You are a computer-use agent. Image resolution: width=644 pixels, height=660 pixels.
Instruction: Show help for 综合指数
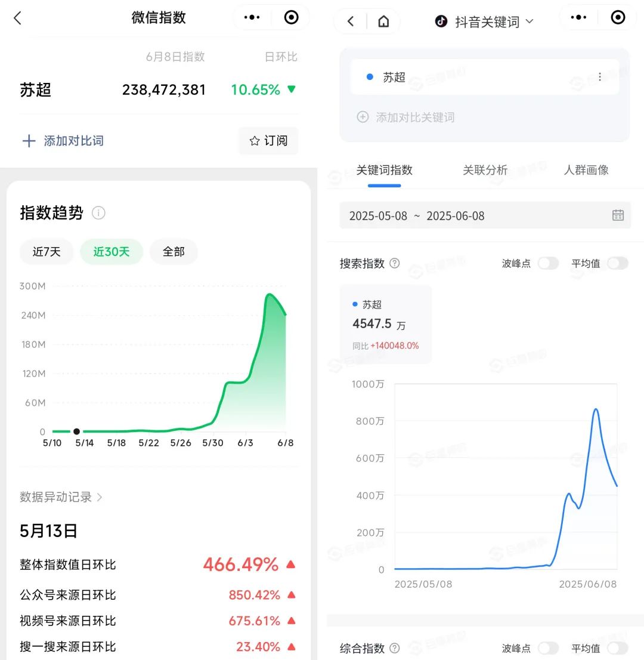tap(395, 648)
